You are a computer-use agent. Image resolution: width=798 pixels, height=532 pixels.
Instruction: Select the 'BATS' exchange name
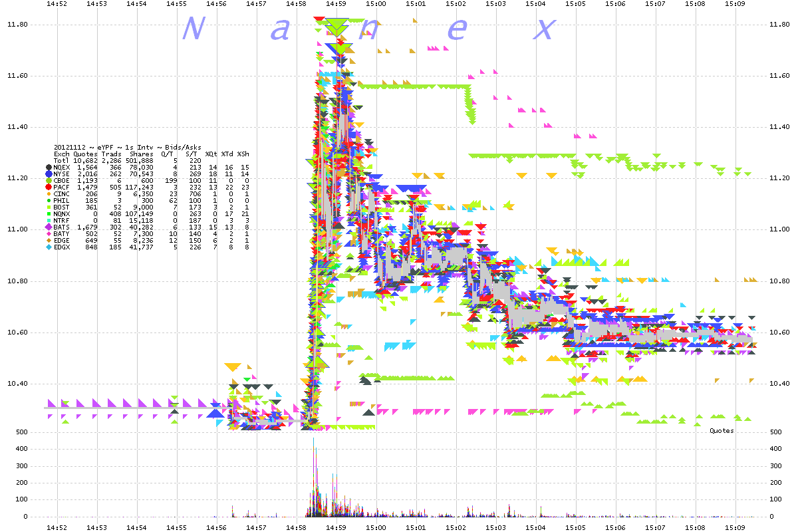pyautogui.click(x=61, y=227)
